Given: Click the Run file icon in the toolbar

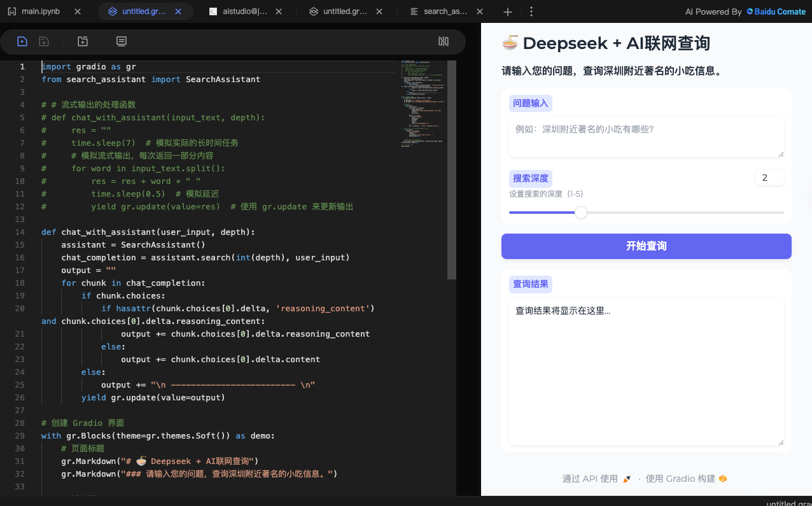Looking at the screenshot, I should (x=22, y=41).
